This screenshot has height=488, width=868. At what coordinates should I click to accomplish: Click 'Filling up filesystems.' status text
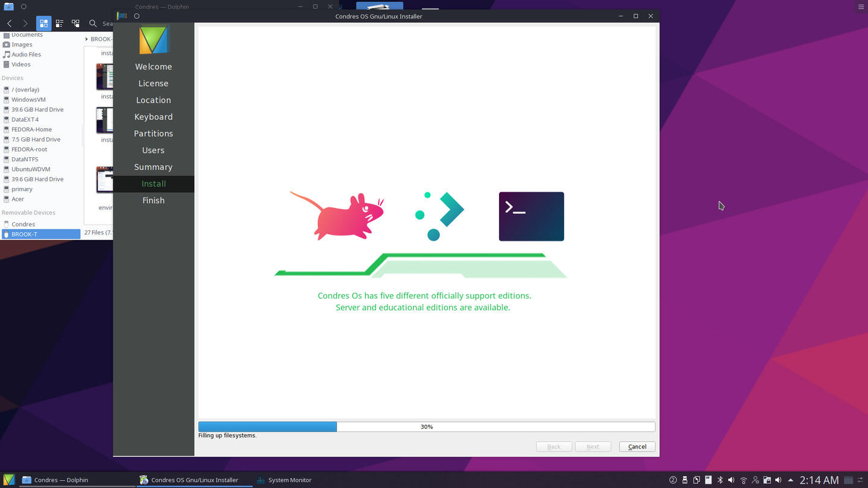[227, 435]
